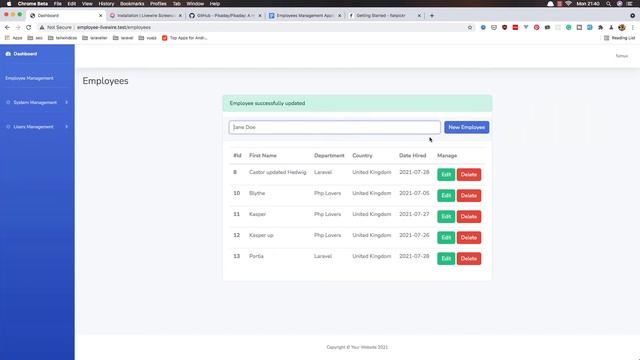Click the Employees page heading
Image resolution: width=640 pixels, height=360 pixels.
tap(105, 81)
